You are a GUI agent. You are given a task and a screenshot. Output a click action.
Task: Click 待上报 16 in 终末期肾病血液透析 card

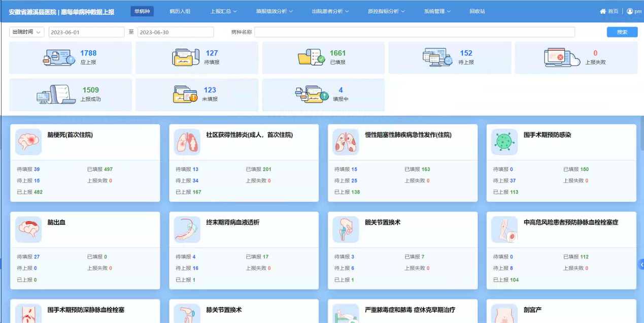(187, 268)
